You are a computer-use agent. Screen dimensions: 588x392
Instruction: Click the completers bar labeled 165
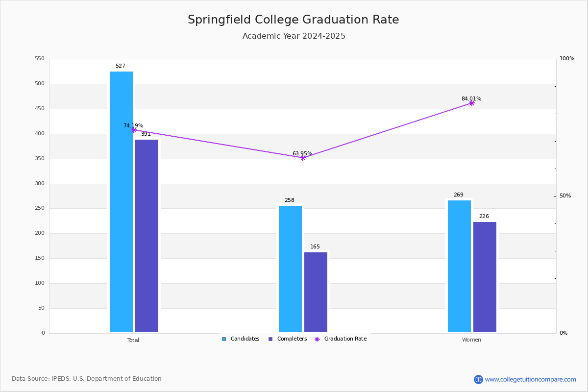316,292
